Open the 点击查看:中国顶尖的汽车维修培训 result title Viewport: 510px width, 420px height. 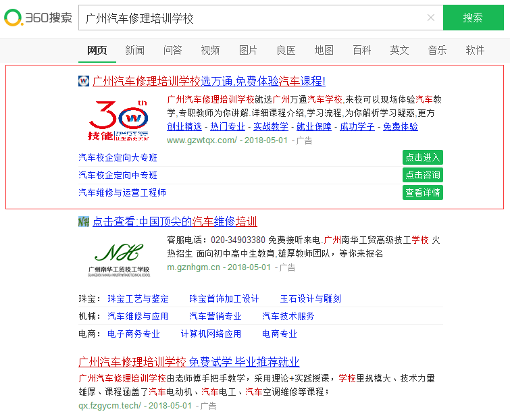[174, 221]
